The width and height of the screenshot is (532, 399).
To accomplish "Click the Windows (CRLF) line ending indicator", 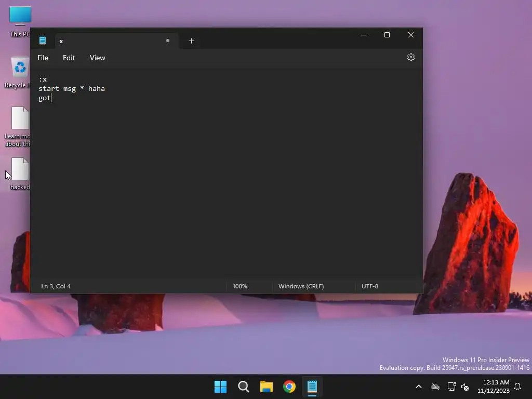I will (x=301, y=286).
